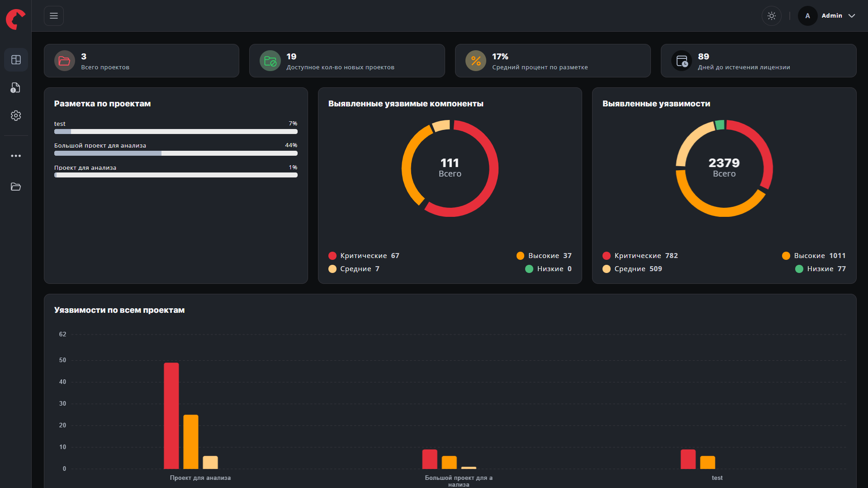Open the hamburger menu button
Viewport: 868px width, 488px height.
54,16
